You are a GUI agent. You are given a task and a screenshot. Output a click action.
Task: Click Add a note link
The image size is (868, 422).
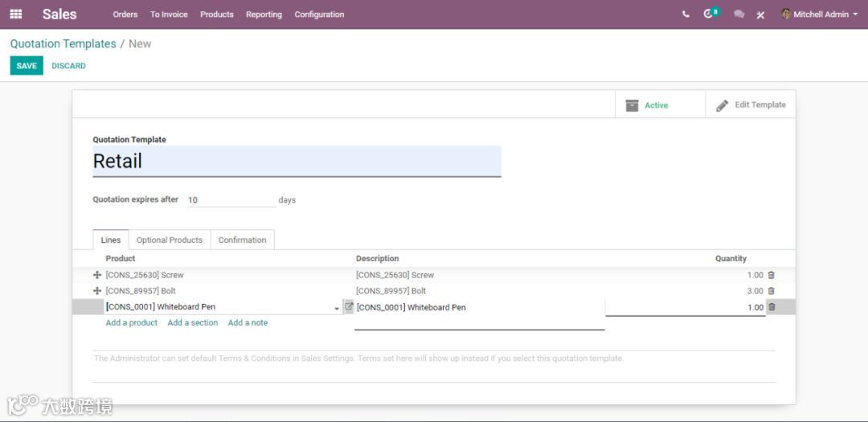248,323
